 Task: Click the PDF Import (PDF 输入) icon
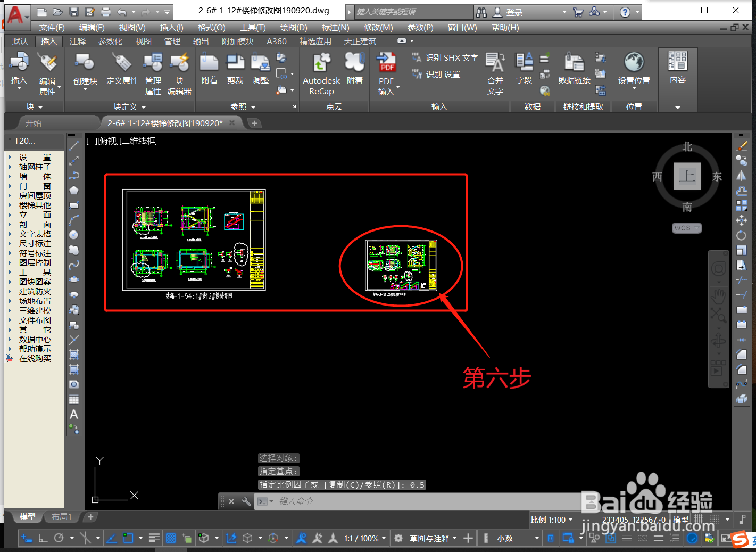(x=386, y=63)
